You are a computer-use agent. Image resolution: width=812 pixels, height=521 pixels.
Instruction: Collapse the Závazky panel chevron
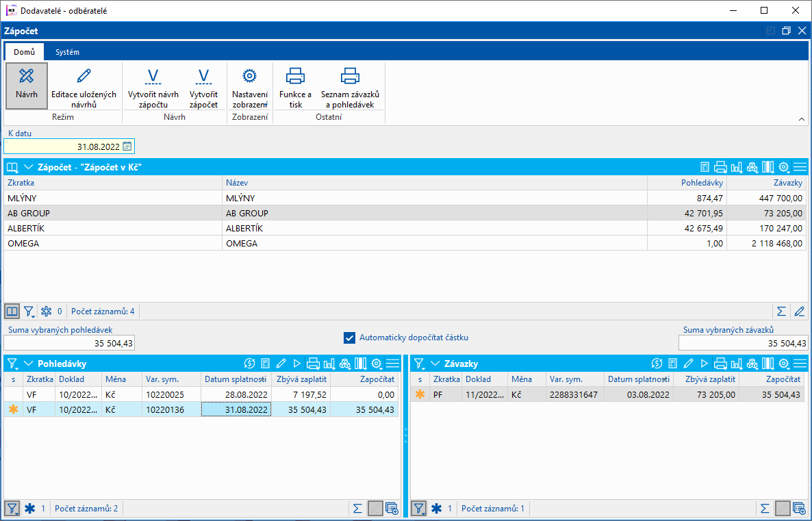(x=435, y=364)
